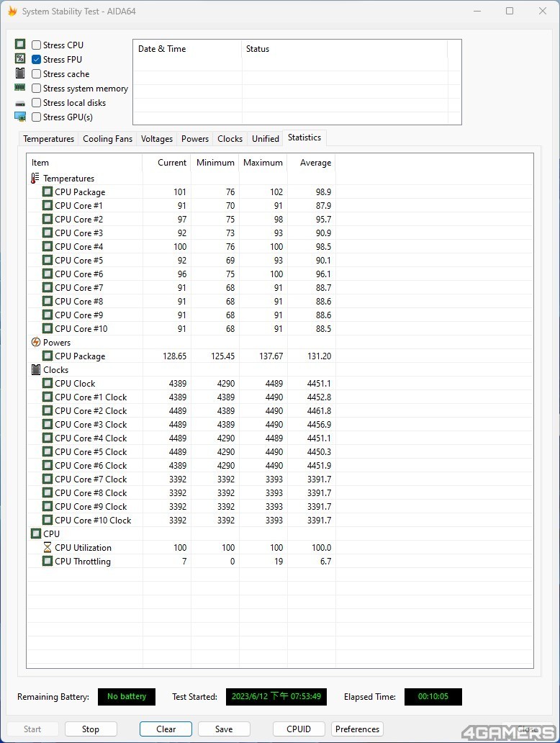Click the Status log column header
The image size is (560, 743).
coord(345,49)
